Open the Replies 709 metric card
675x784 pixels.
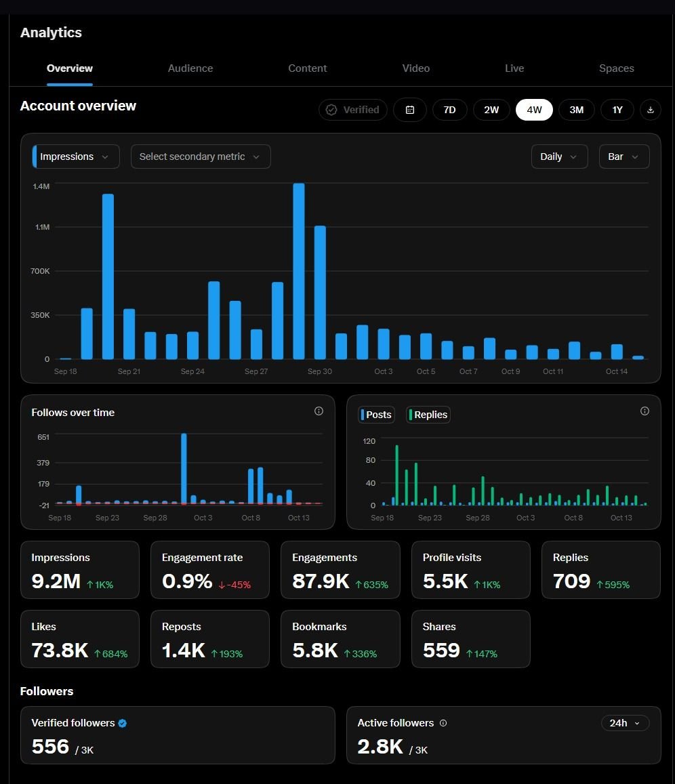point(601,570)
